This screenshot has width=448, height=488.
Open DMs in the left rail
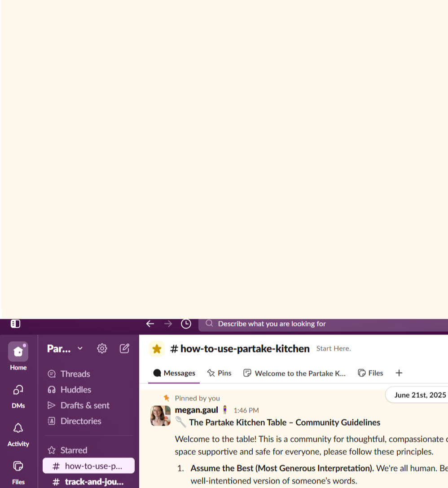(18, 396)
